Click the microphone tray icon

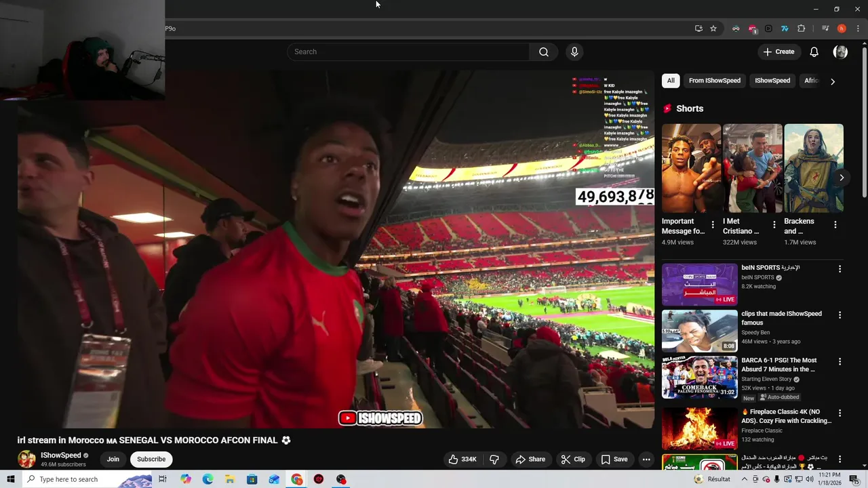[776, 479]
